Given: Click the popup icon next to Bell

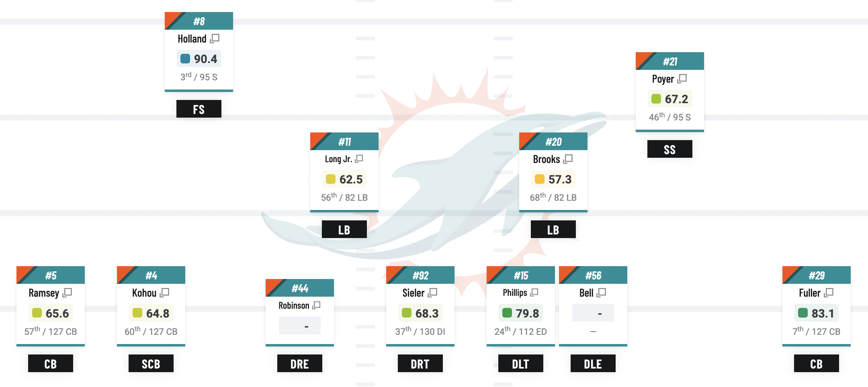Looking at the screenshot, I should click(x=601, y=293).
